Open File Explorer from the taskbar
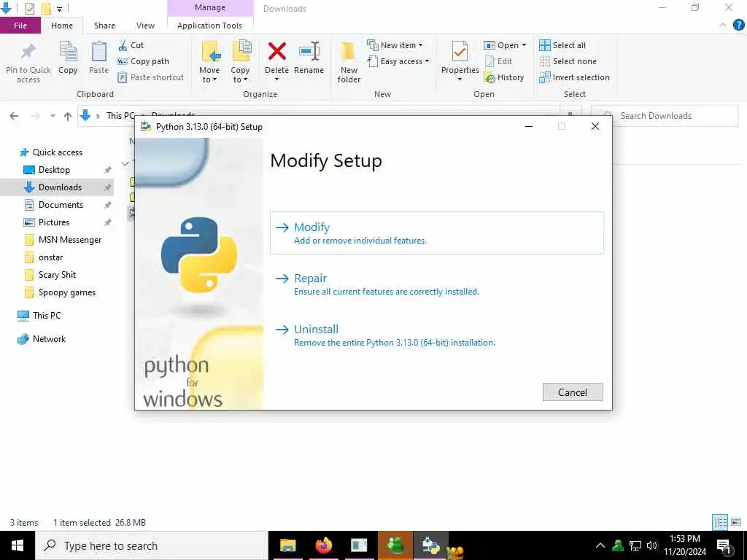This screenshot has width=747, height=560. tap(287, 545)
